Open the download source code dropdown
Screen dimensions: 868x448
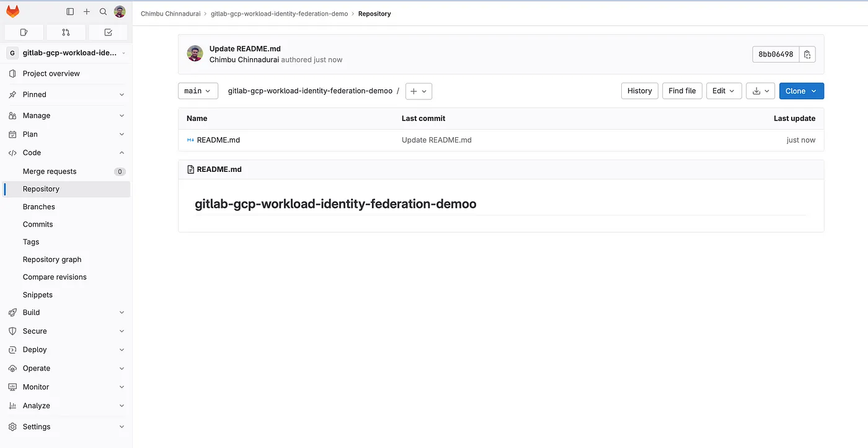click(x=760, y=91)
